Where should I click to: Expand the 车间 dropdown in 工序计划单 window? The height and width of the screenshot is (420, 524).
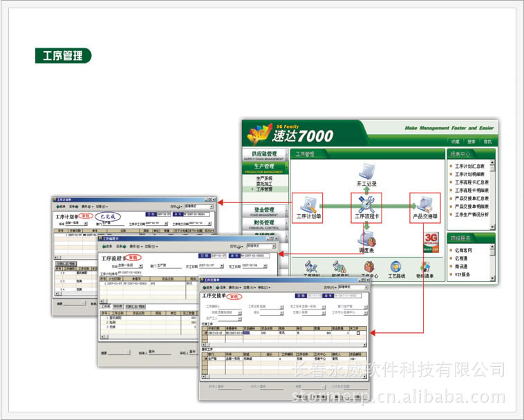(x=86, y=223)
